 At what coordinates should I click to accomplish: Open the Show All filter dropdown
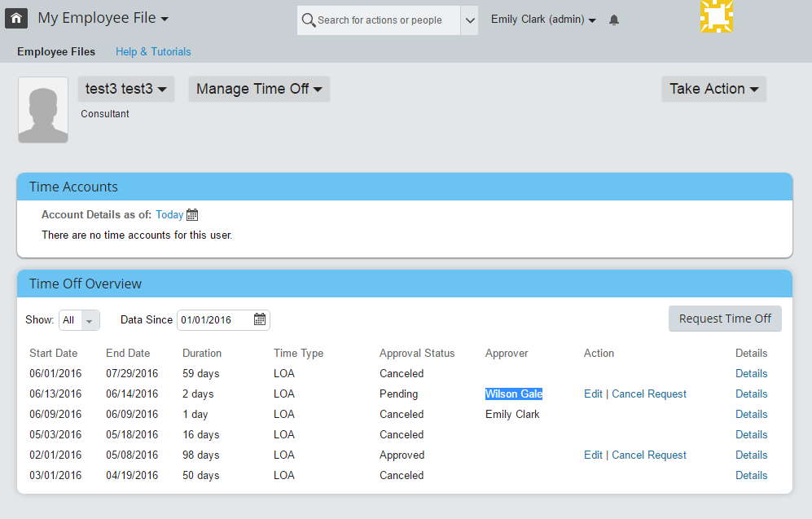79,320
